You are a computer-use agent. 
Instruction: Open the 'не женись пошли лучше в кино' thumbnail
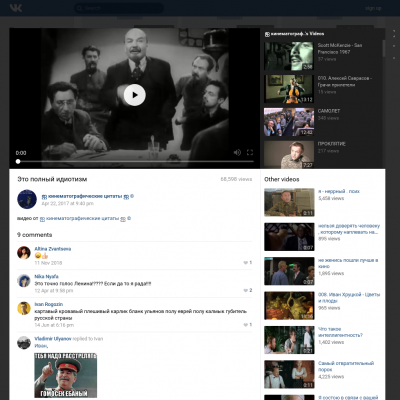pyautogui.click(x=289, y=271)
